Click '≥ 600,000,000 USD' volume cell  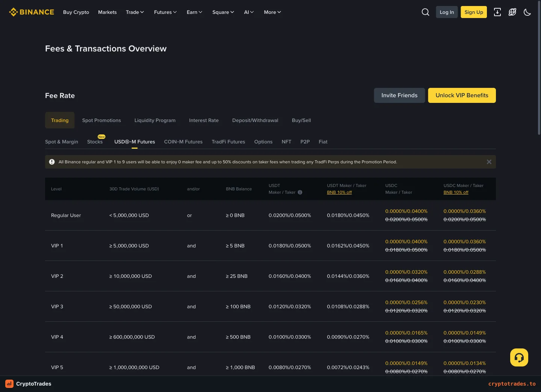[132, 337]
